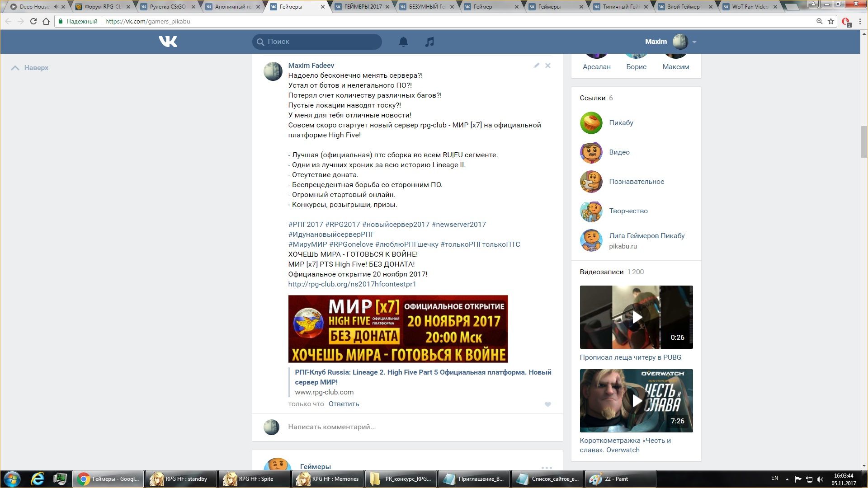Click the browser home icon
This screenshot has width=868, height=488.
point(46,21)
